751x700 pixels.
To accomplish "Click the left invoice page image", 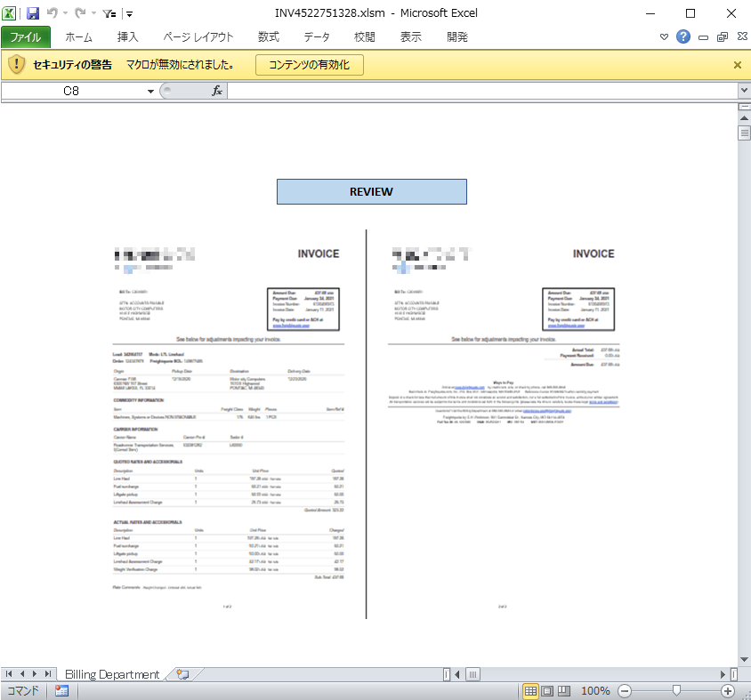I will coord(228,427).
